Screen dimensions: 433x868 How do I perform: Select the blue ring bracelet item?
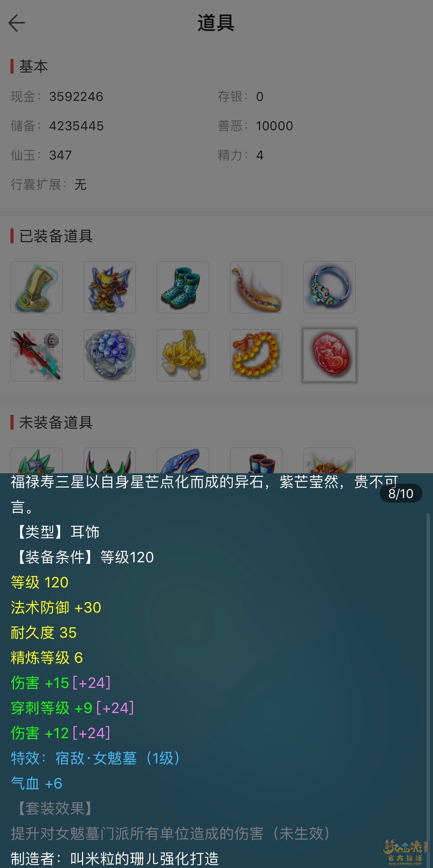pyautogui.click(x=329, y=287)
